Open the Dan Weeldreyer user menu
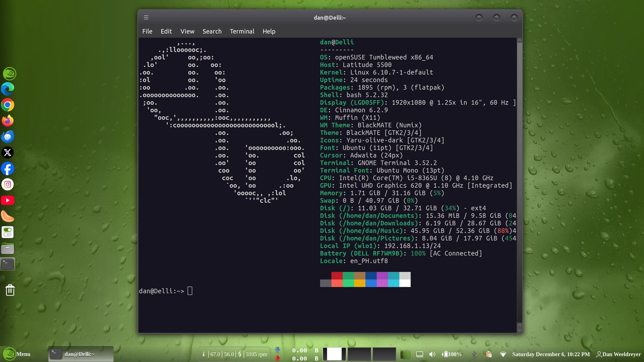Screen dimensions: 644x362 pos(618,354)
